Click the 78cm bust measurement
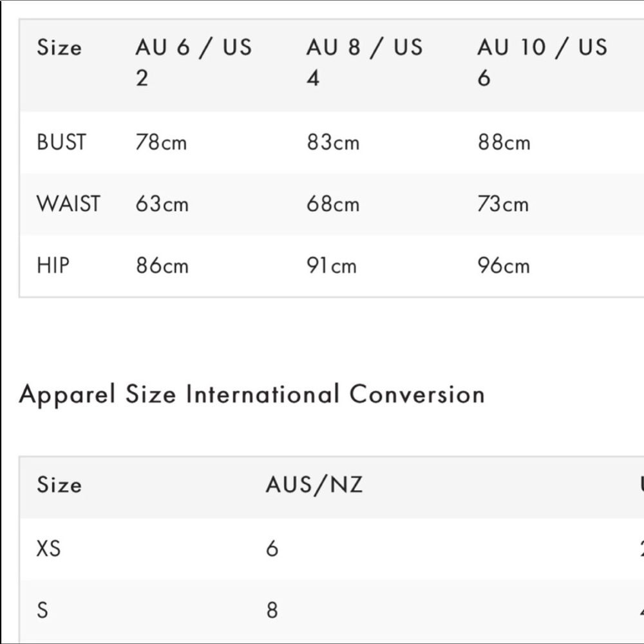The image size is (644, 644). point(161,142)
